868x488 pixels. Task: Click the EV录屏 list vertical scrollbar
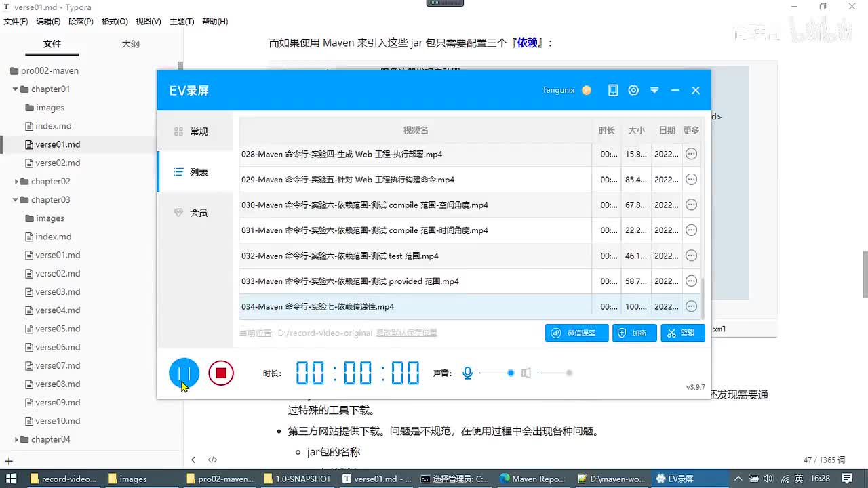coord(703,298)
